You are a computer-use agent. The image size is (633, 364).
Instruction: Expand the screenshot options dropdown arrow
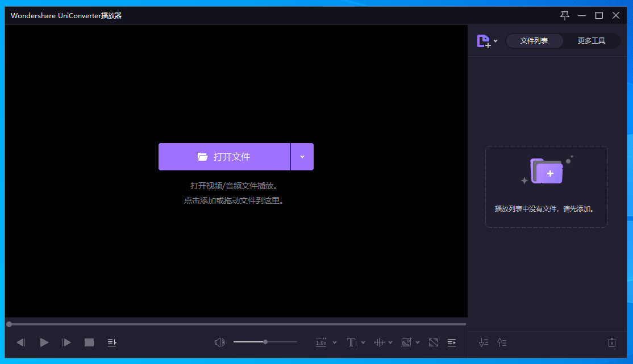tap(418, 342)
